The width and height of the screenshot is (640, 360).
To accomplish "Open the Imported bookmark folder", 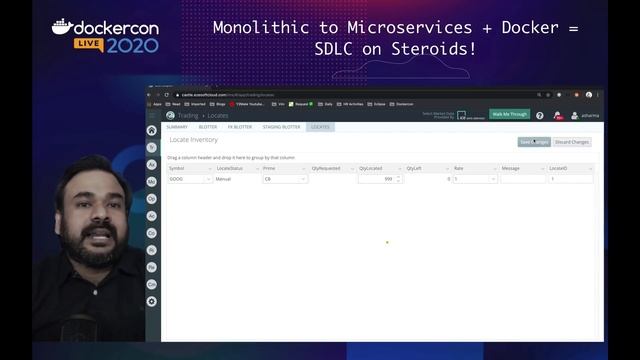I will (196, 104).
